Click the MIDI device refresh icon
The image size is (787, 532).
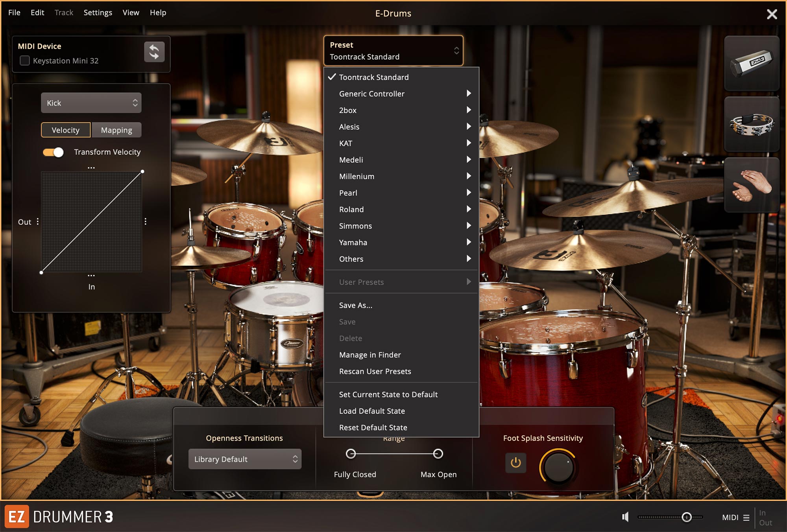[154, 52]
